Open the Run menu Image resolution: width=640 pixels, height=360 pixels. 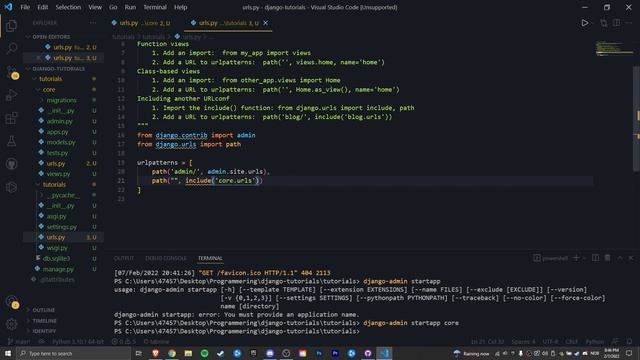tap(130, 7)
